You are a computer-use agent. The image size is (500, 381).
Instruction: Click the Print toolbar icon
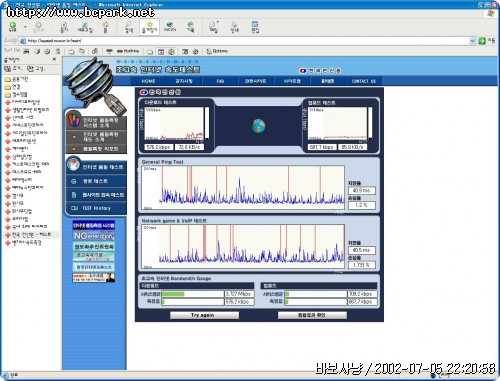point(234,27)
